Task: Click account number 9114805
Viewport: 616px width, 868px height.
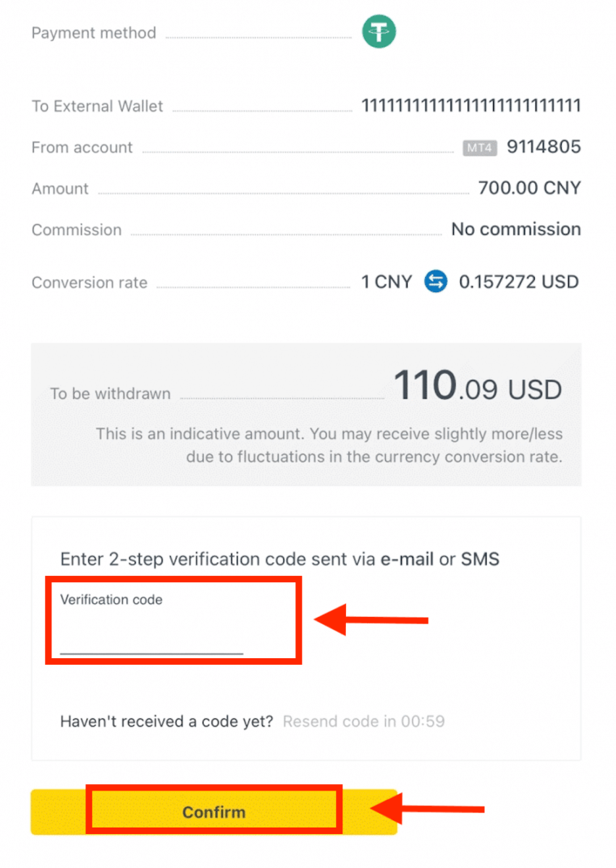Action: click(x=543, y=148)
